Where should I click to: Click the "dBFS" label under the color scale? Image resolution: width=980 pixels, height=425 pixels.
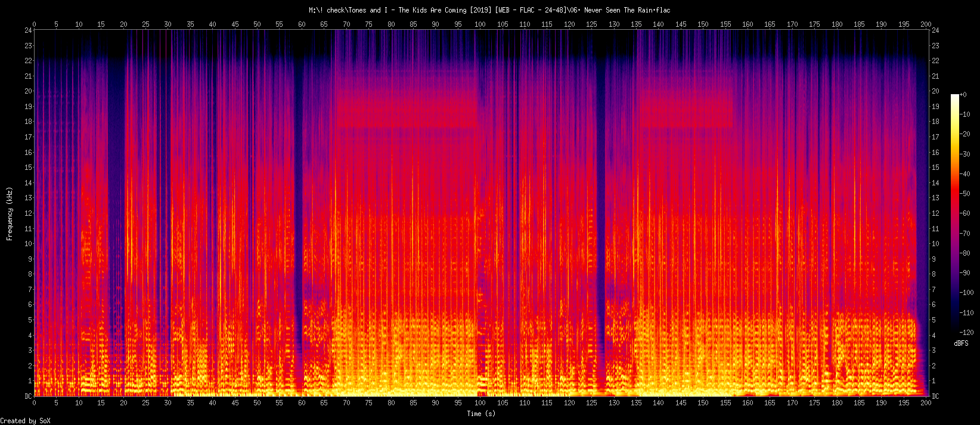[960, 343]
